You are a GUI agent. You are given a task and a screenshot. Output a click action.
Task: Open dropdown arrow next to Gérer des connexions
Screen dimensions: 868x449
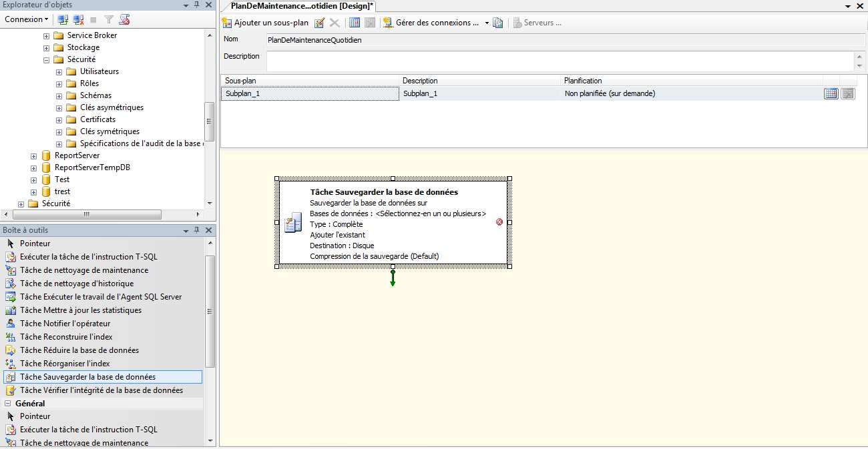coord(487,23)
